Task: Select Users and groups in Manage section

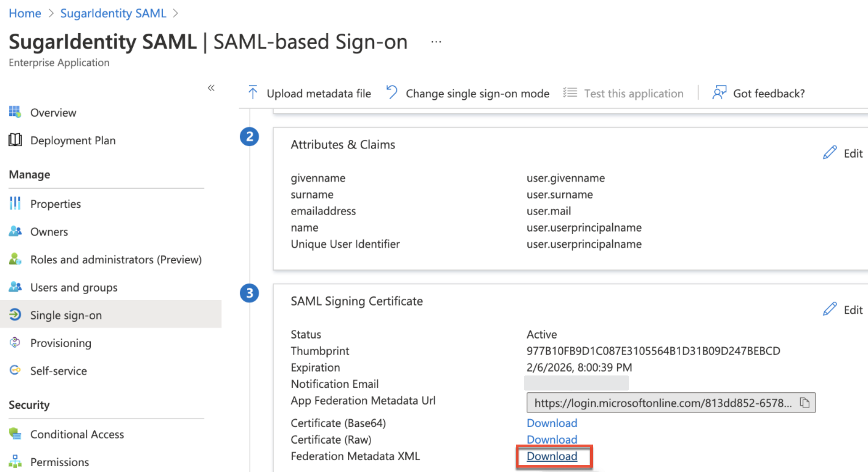Action: pos(73,287)
